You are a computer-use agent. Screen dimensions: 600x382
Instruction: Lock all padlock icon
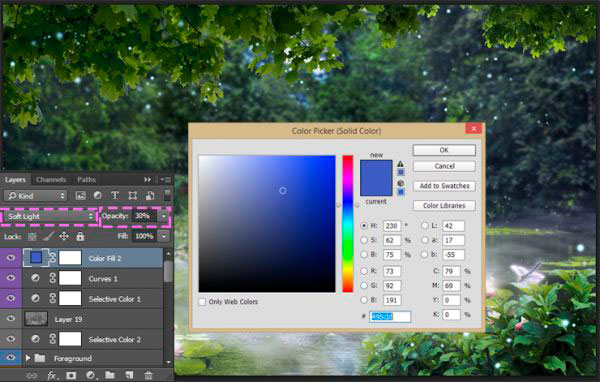pos(80,236)
